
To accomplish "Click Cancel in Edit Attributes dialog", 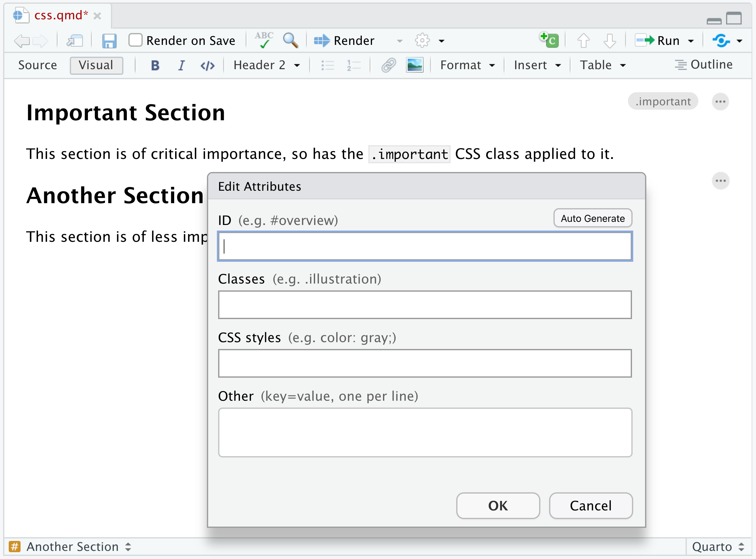I will pyautogui.click(x=591, y=505).
